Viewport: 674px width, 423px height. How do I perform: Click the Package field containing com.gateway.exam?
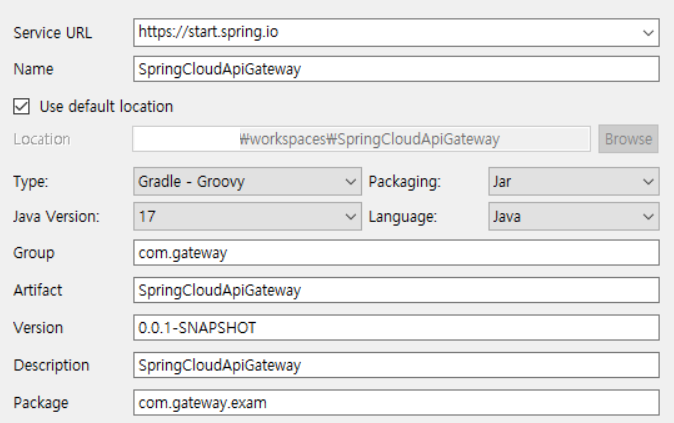(396, 402)
